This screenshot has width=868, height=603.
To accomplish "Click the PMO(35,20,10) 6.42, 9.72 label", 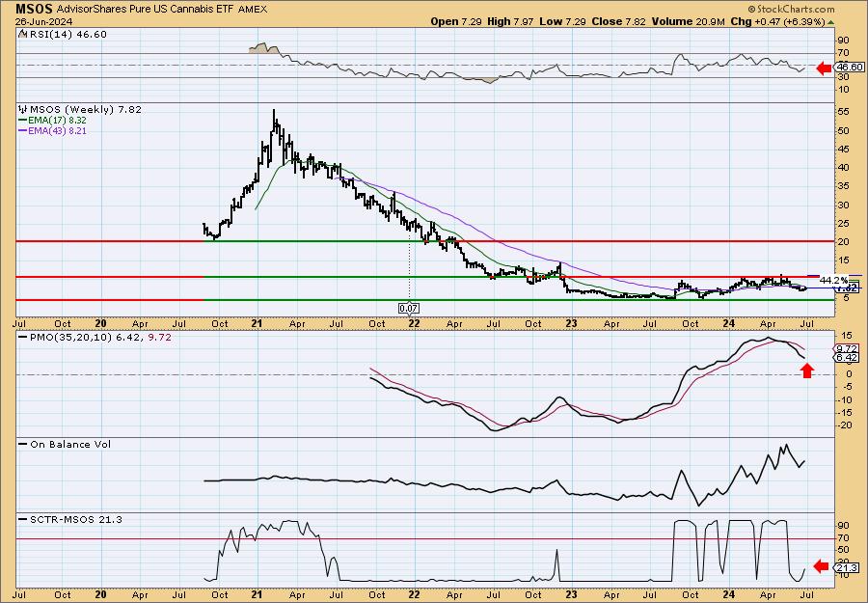I will 99,337.
